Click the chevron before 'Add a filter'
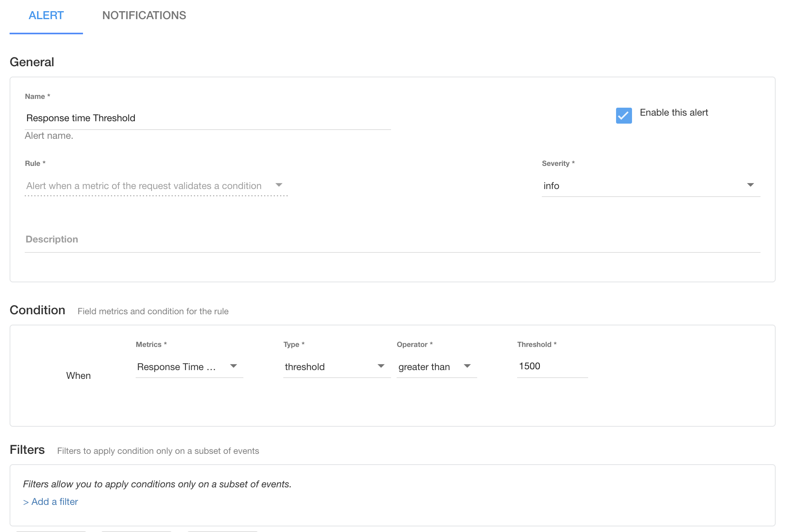Viewport: 798px width, 532px height. (26, 502)
